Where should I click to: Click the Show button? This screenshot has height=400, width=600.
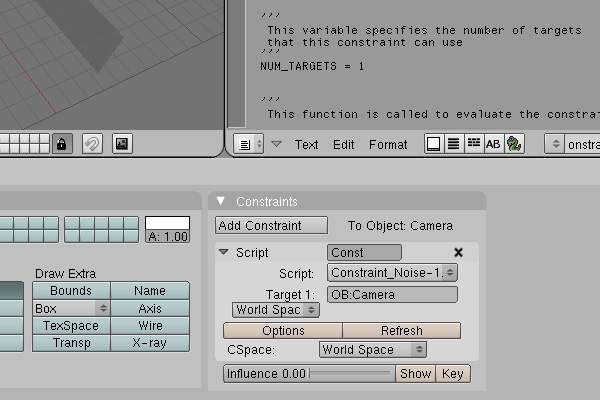416,374
